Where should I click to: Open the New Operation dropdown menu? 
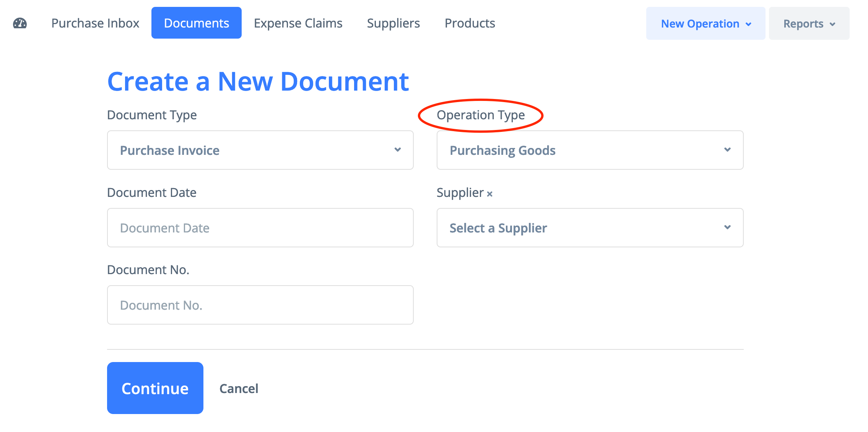pos(705,24)
